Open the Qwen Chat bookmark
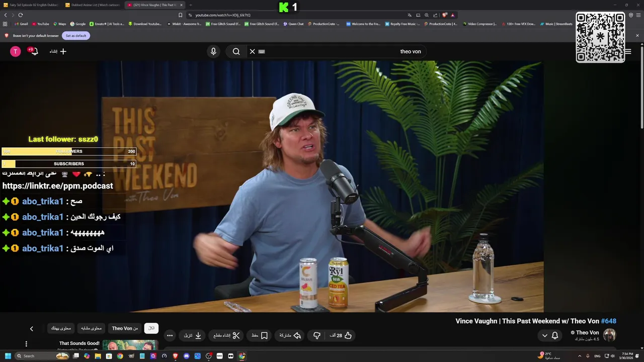Screen dimensions: 644x362 pyautogui.click(x=293, y=24)
